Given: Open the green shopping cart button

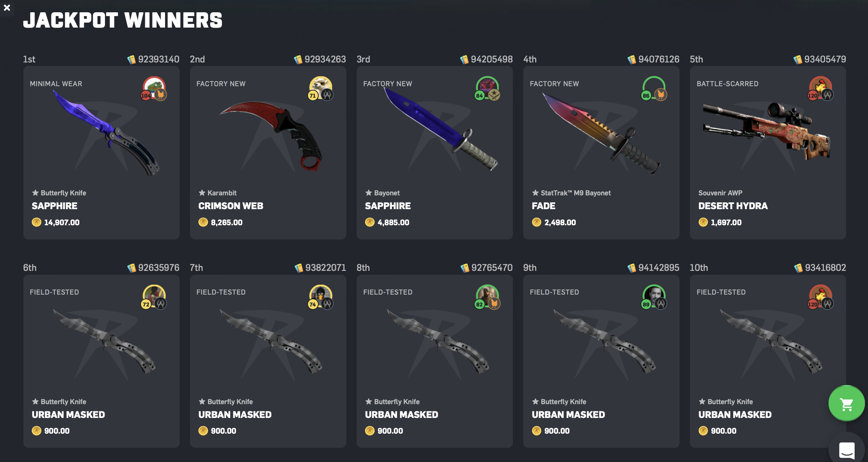Looking at the screenshot, I should tap(847, 404).
